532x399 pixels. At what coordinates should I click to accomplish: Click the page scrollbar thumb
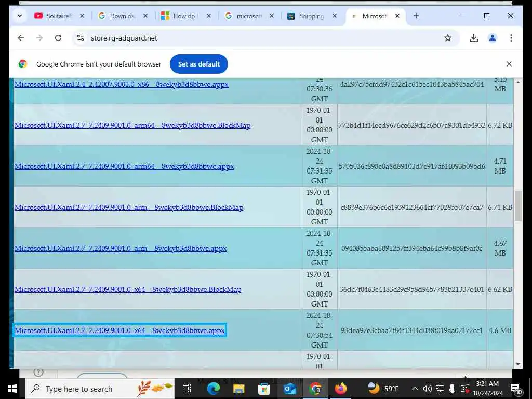[518, 206]
